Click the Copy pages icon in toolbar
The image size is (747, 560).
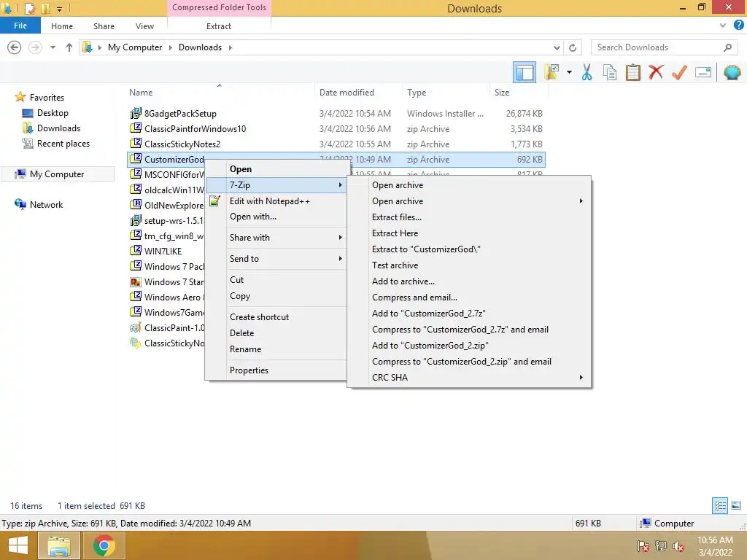pos(610,72)
